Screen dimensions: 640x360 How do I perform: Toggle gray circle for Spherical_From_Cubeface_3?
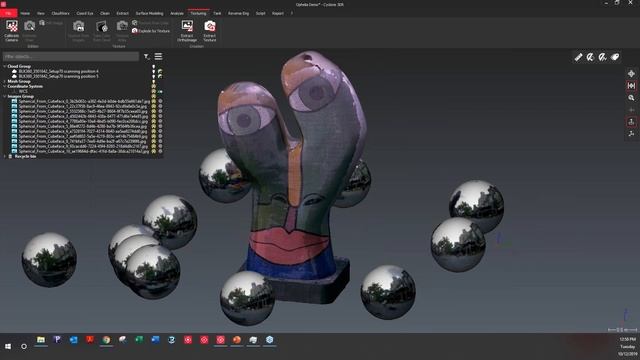(160, 116)
